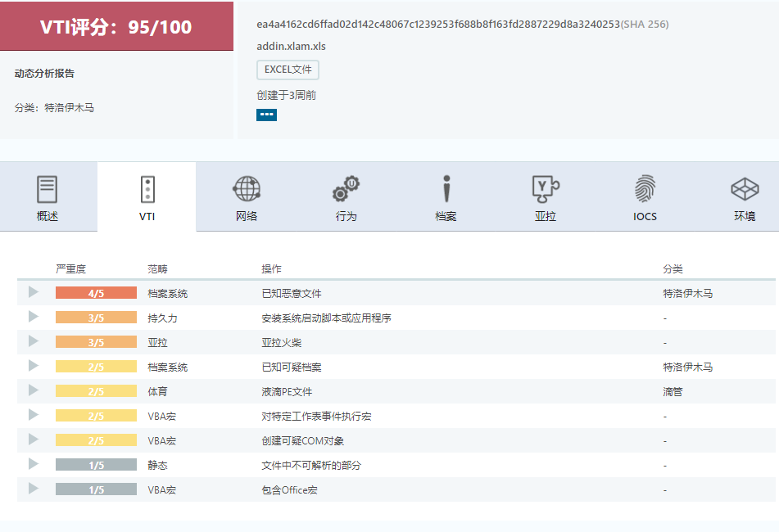The width and height of the screenshot is (779, 532).
Task: Expand the 文件中不可解析的部分 row
Action: tap(34, 463)
